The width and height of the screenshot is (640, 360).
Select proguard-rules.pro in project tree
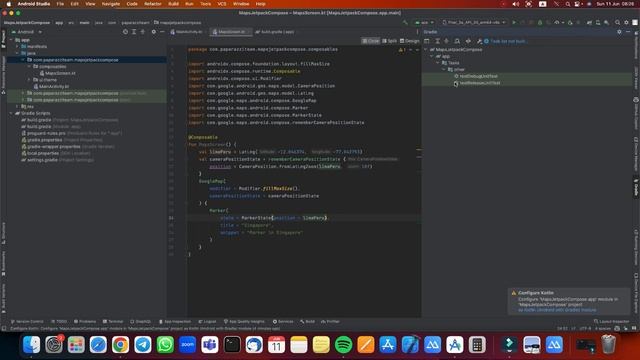[46, 133]
